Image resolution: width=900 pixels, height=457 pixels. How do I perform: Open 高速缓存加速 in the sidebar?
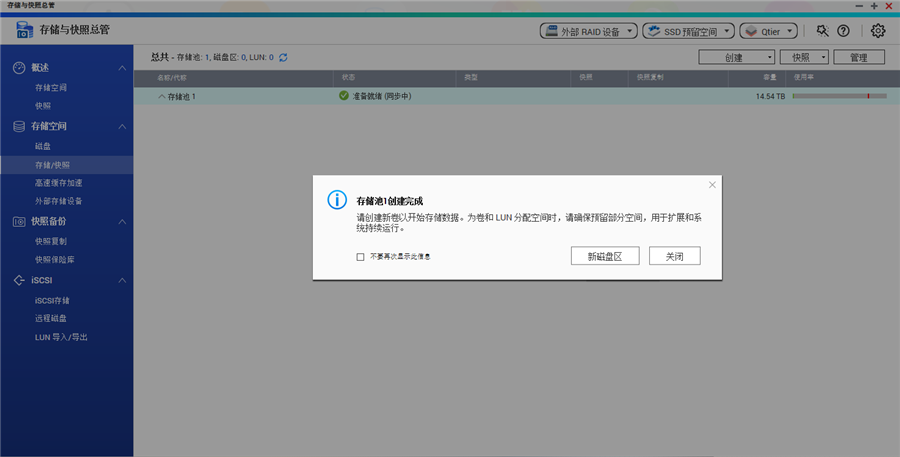(58, 183)
